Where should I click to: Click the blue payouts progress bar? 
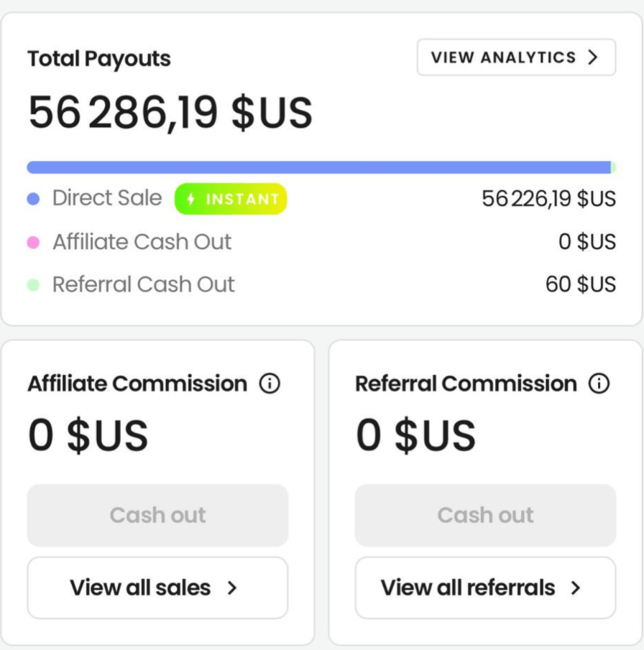(x=318, y=167)
